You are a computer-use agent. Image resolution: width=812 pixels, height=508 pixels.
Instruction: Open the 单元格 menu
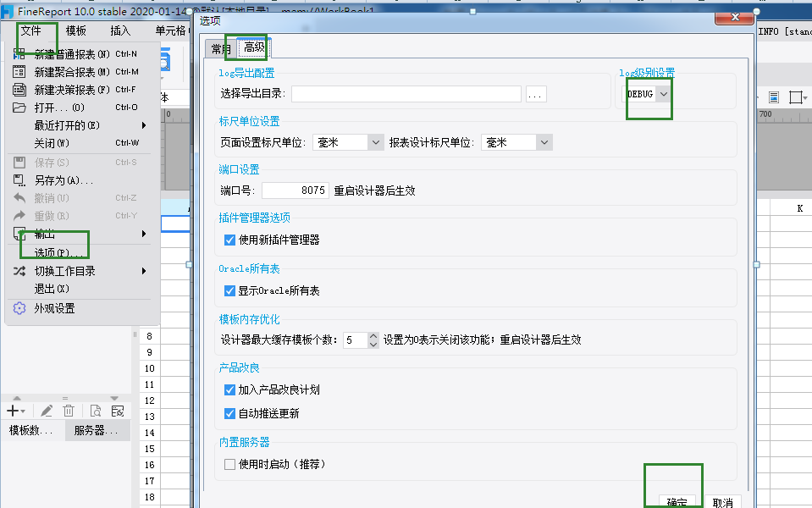(170, 31)
